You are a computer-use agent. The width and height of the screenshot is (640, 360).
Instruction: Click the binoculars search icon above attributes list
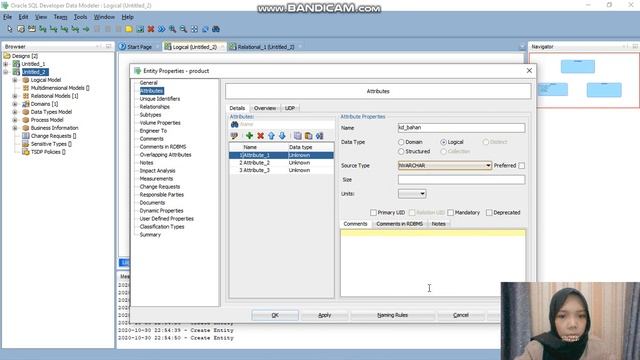pos(235,124)
